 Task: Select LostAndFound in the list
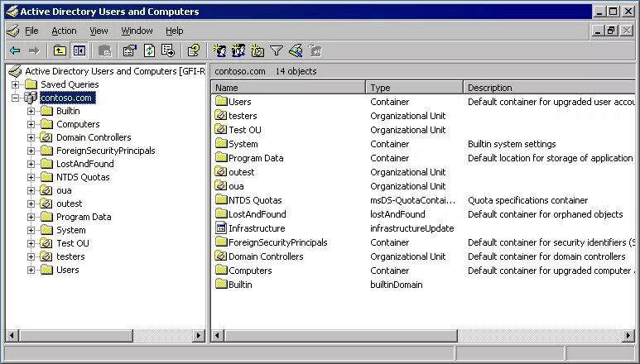[257, 214]
